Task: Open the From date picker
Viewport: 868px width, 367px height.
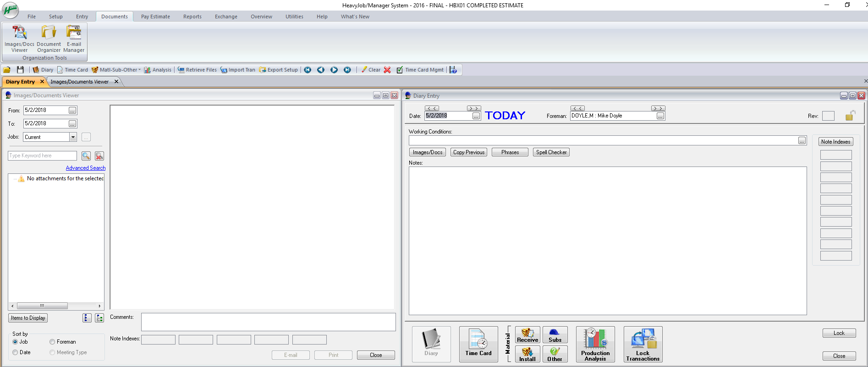Action: tap(72, 111)
